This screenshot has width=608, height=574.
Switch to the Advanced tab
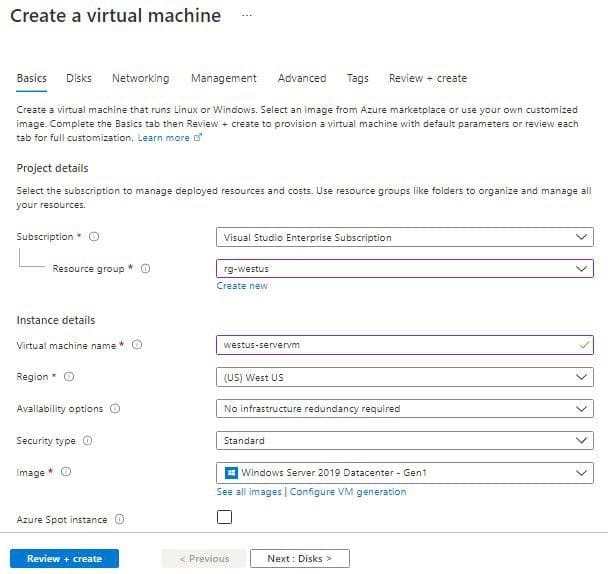[302, 78]
